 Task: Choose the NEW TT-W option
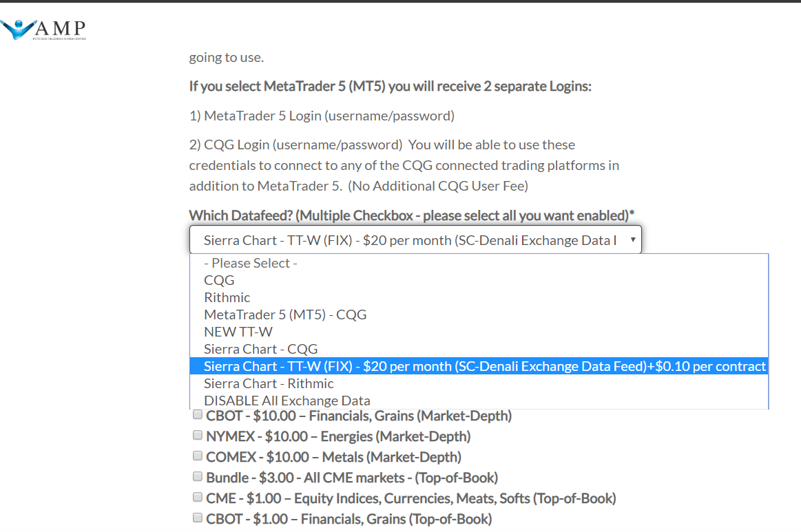click(x=479, y=332)
